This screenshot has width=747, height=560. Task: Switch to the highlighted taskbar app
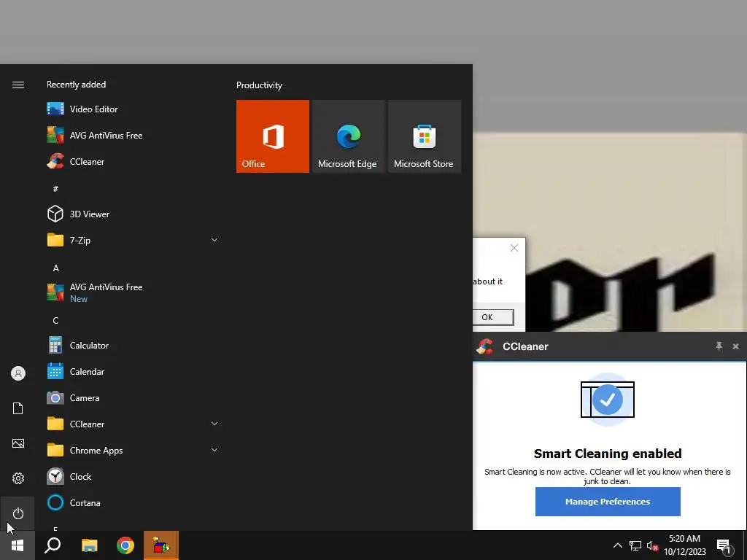tap(161, 545)
